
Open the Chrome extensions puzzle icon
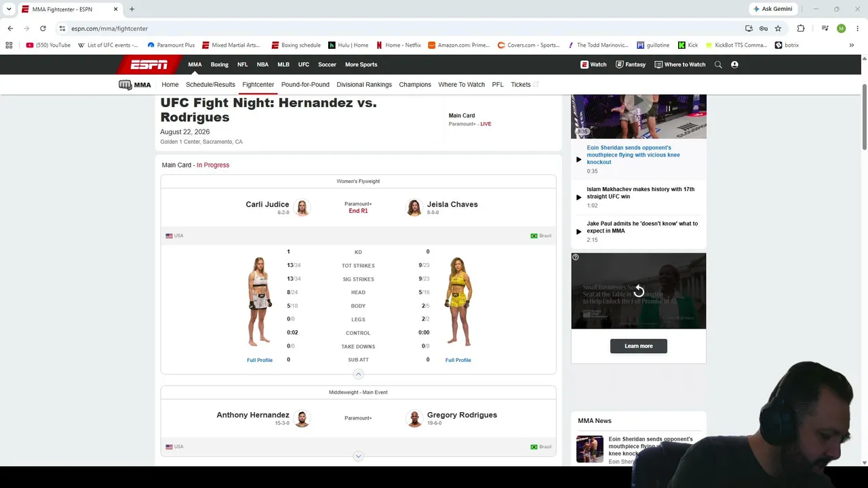tap(801, 28)
